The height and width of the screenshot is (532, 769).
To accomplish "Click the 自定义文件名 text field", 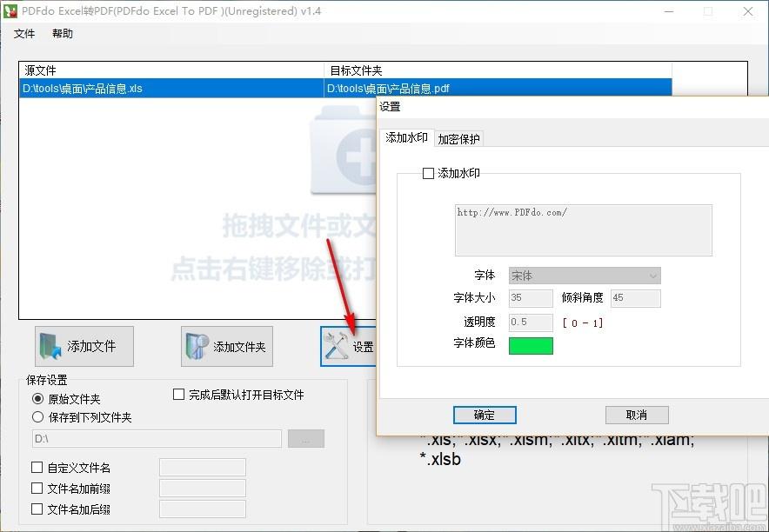I will 203,468.
